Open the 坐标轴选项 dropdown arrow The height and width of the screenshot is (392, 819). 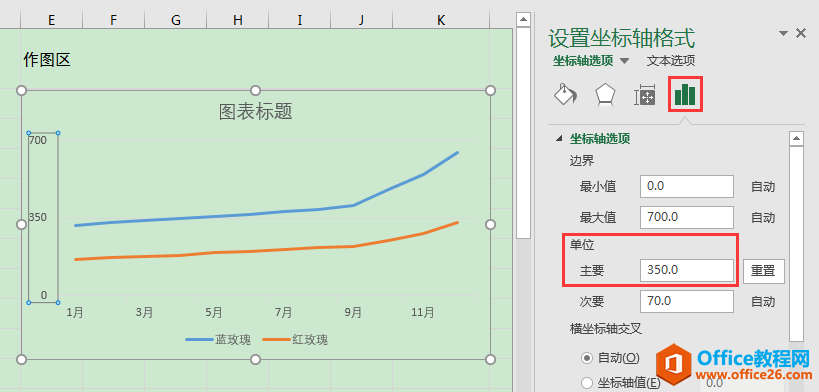tap(625, 61)
